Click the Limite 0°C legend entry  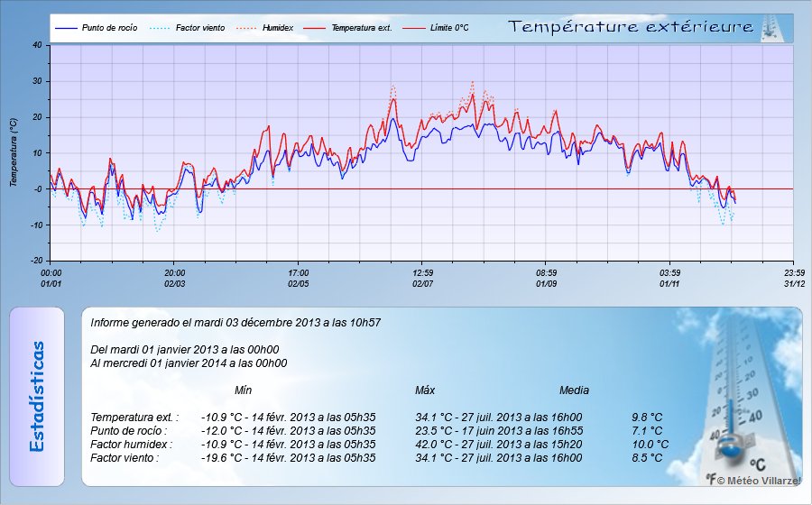[448, 29]
